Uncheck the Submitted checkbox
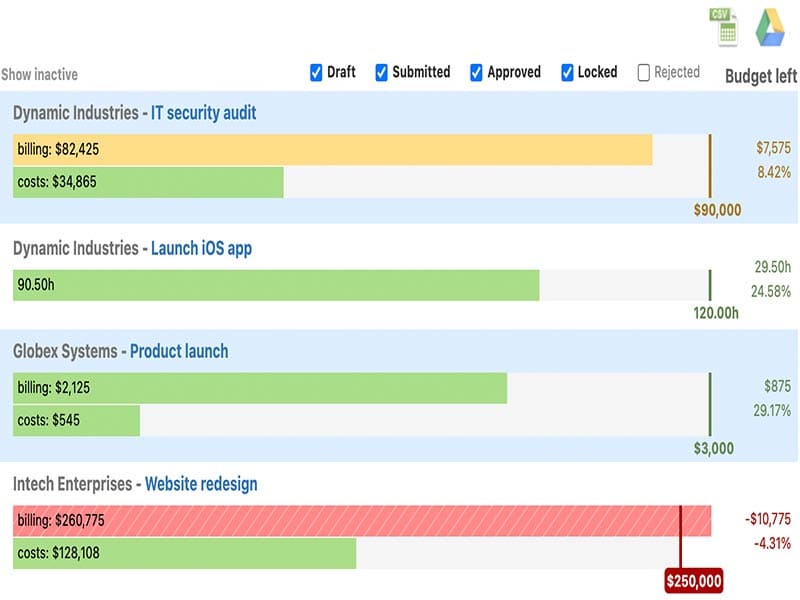This screenshot has height=600, width=800. tap(381, 72)
